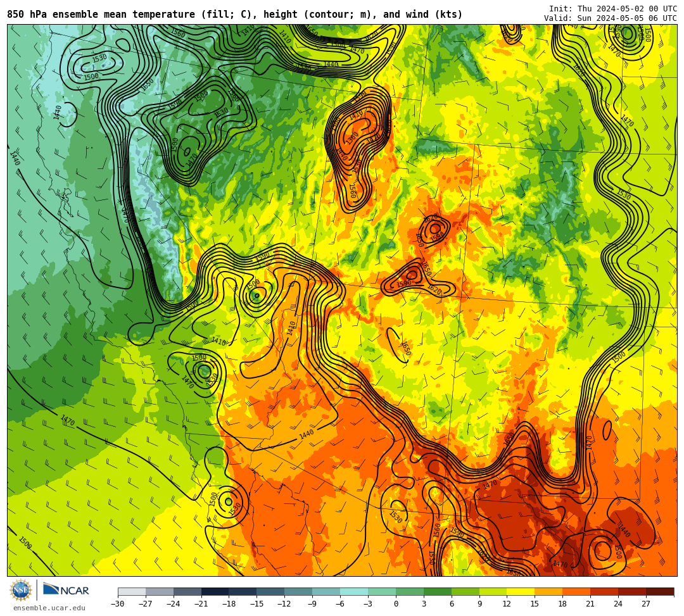Click the Init: Thu 2024-05-02 00 UTC text

pos(613,9)
